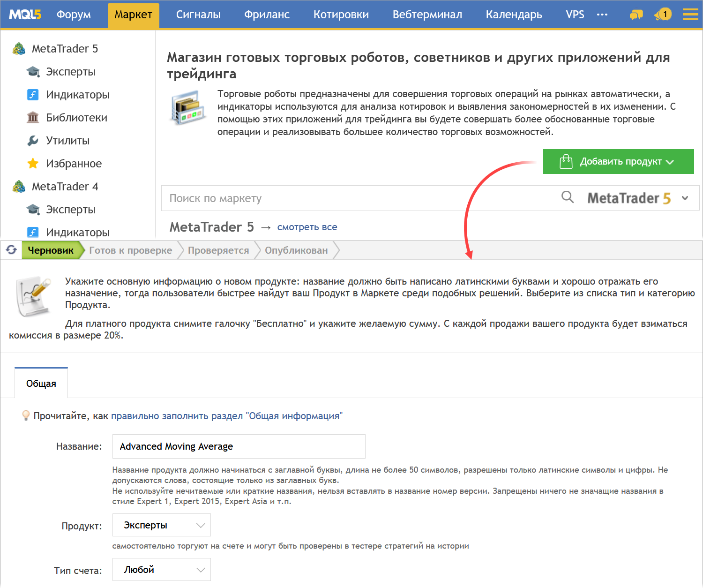The width and height of the screenshot is (703, 588).
Task: Select the Опубликован status step
Action: (x=296, y=250)
